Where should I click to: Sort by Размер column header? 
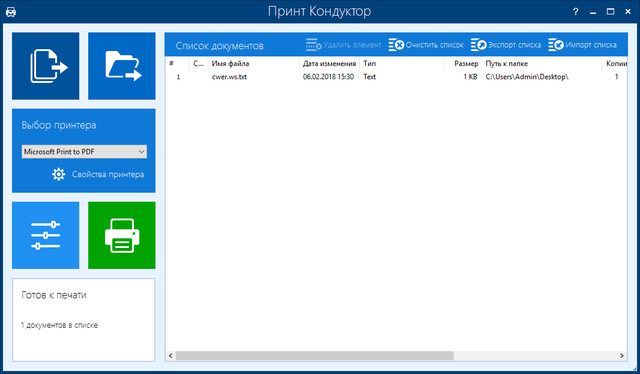click(x=462, y=64)
